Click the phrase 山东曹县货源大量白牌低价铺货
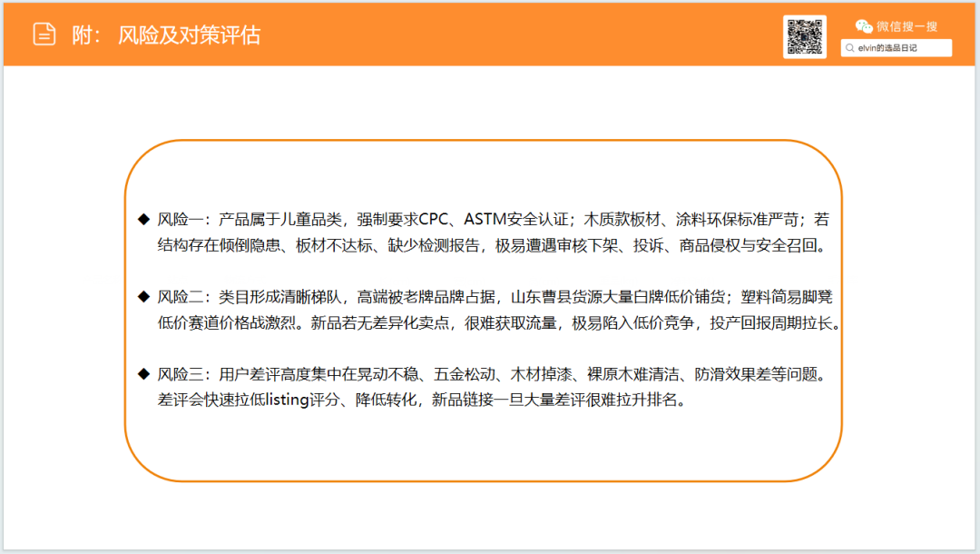This screenshot has width=980, height=554. pos(618,297)
